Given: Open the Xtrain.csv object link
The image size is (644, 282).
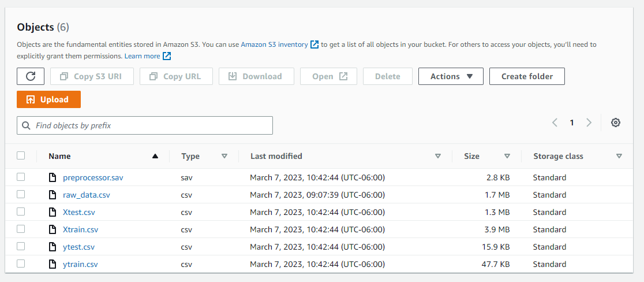Looking at the screenshot, I should coord(80,229).
